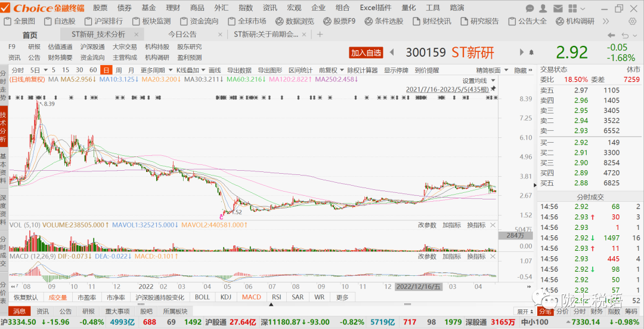Viewport: 644px width, 329px height.
Task: Select the 15 minute period
Action: point(66,70)
